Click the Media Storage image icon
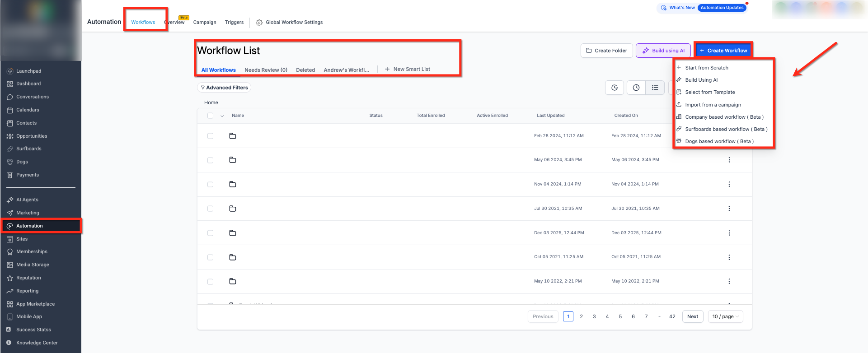Screen dimensions: 868x353 (10, 265)
